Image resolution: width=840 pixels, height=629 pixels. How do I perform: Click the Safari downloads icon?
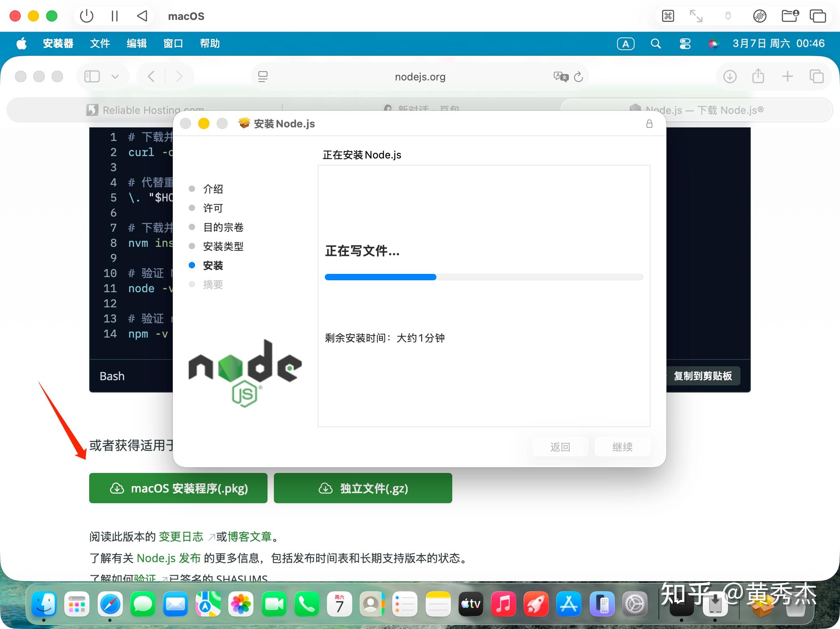tap(730, 76)
